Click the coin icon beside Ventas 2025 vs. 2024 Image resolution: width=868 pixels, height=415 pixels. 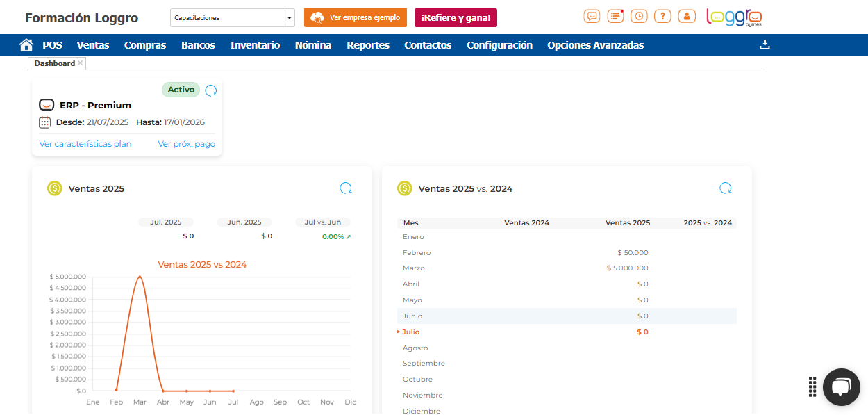tap(405, 188)
